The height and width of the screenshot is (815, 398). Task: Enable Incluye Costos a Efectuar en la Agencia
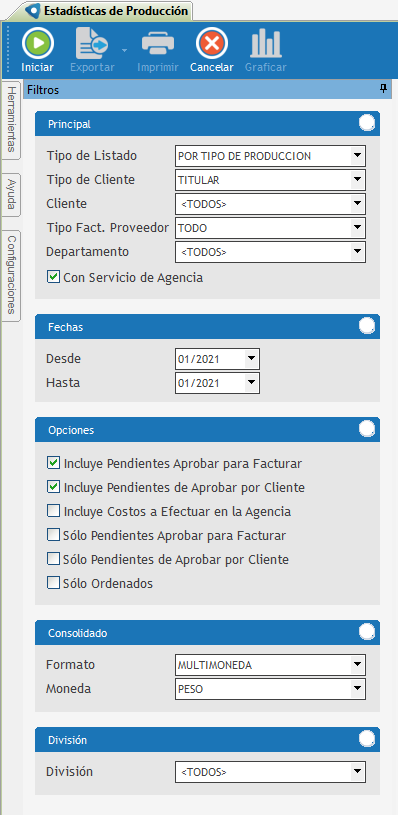click(53, 511)
